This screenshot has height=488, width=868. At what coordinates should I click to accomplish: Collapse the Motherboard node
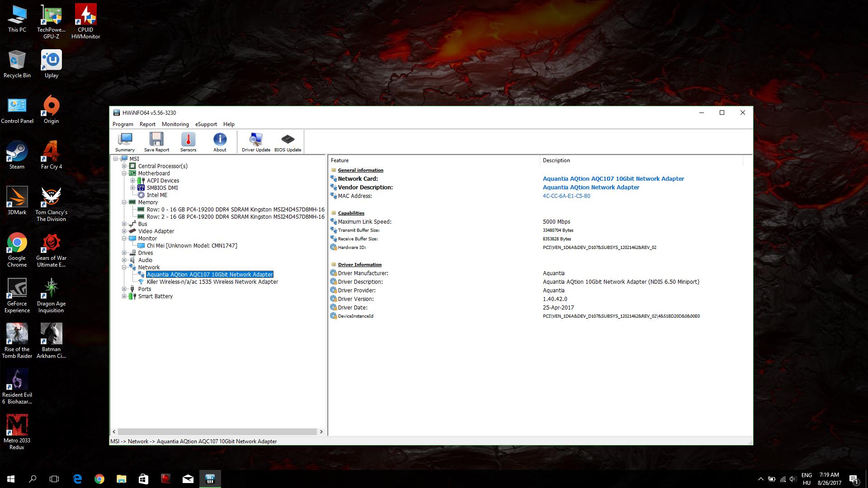point(124,174)
